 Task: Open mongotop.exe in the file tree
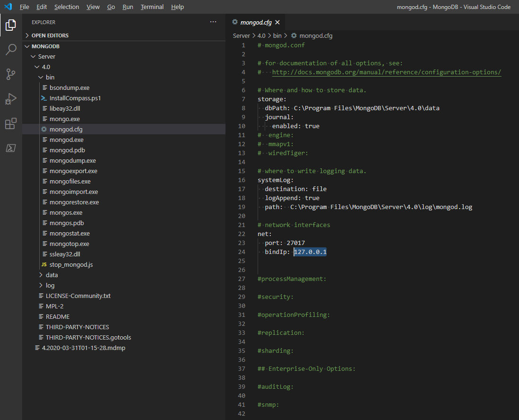pos(124,244)
